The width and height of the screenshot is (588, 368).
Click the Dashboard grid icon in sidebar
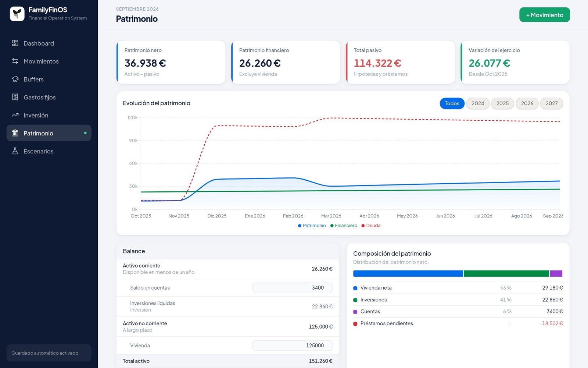(x=15, y=43)
